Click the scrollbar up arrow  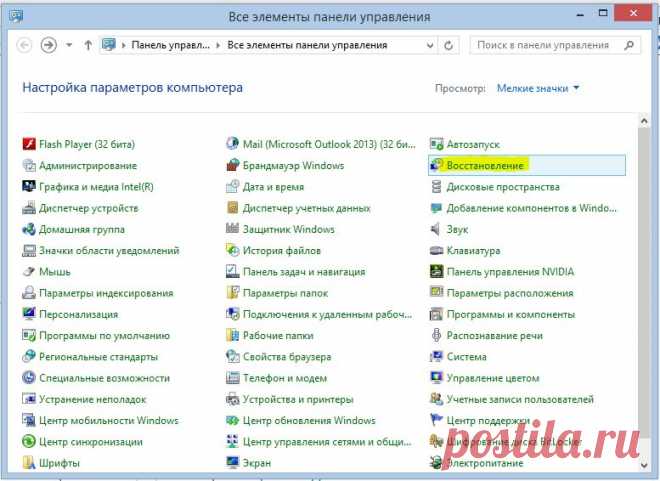click(644, 121)
